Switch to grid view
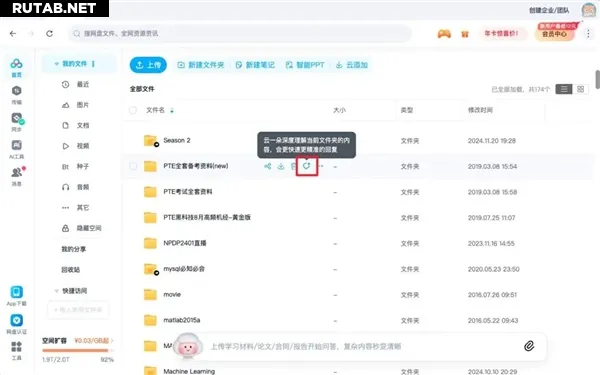Viewport: 600px width, 375px height. pos(580,89)
